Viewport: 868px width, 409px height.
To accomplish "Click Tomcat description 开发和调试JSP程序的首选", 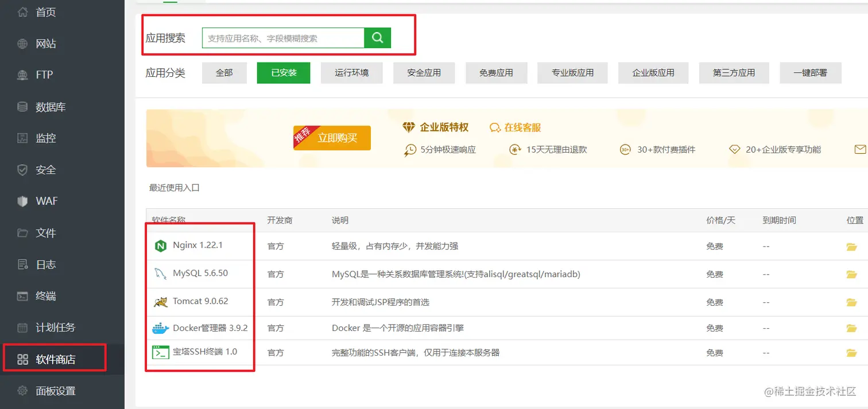I will [x=381, y=302].
